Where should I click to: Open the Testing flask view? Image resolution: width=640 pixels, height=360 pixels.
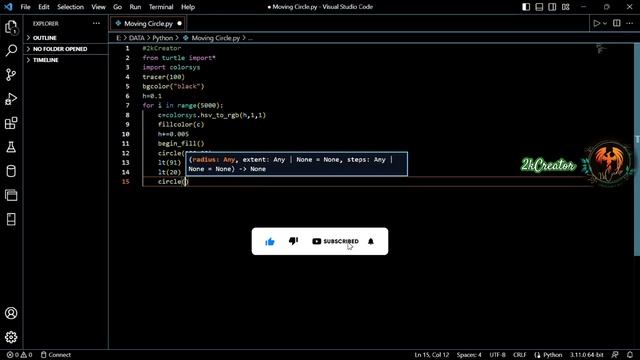(x=11, y=147)
